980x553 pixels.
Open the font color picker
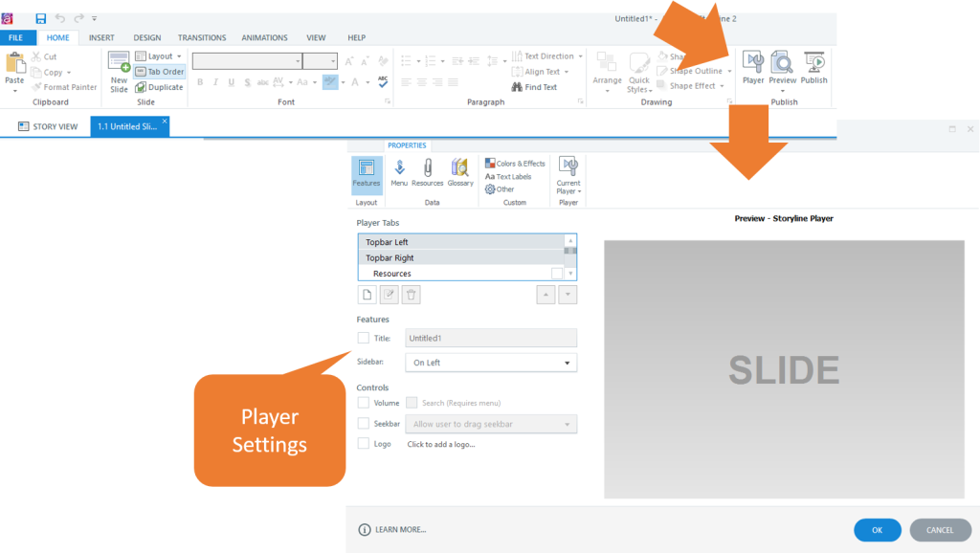pos(355,82)
